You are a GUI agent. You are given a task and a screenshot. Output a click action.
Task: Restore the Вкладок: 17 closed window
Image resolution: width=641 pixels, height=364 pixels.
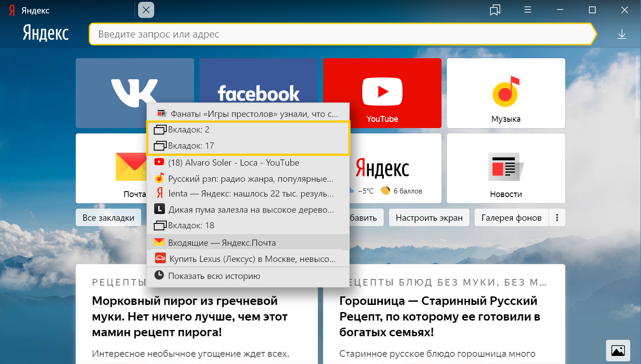[248, 146]
